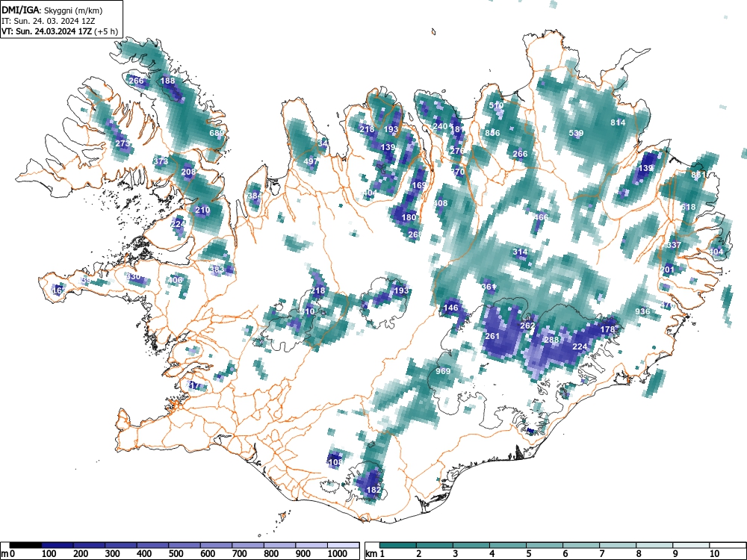Click the '7' label on the kilometer legend

(x=601, y=554)
